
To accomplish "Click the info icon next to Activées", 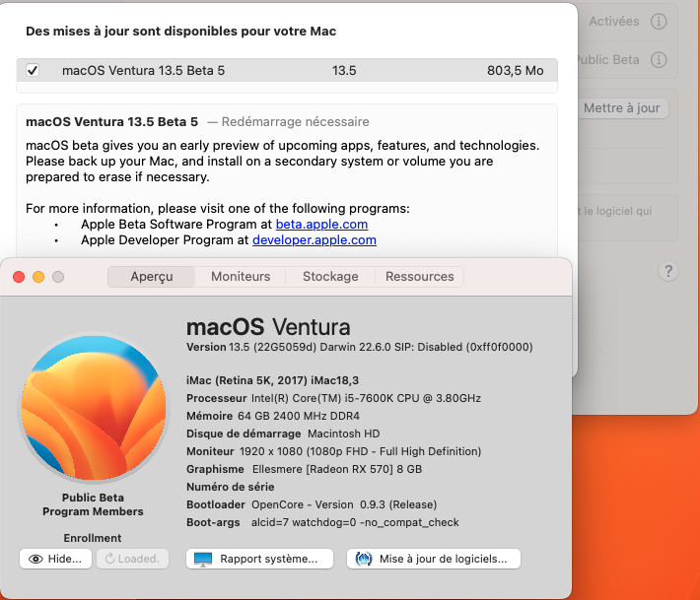I will [x=659, y=22].
